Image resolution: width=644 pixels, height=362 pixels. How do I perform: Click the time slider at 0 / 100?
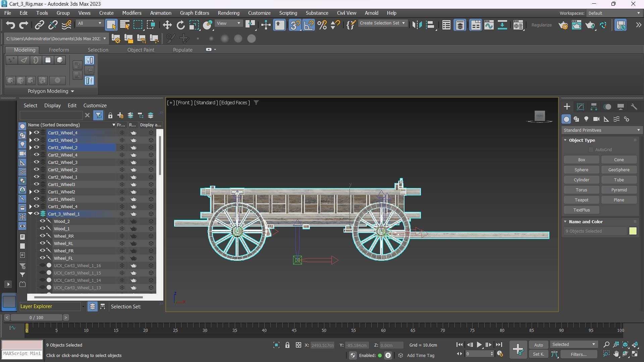36,317
